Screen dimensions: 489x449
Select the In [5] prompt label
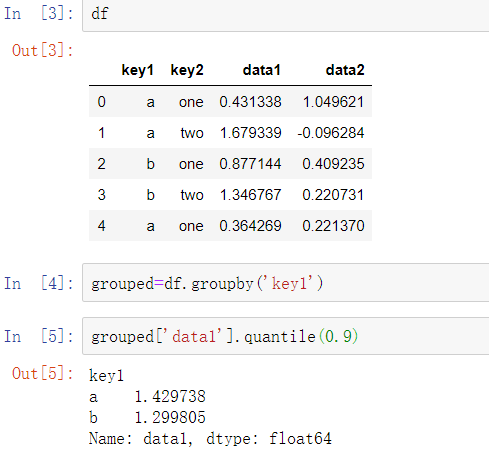pos(39,336)
